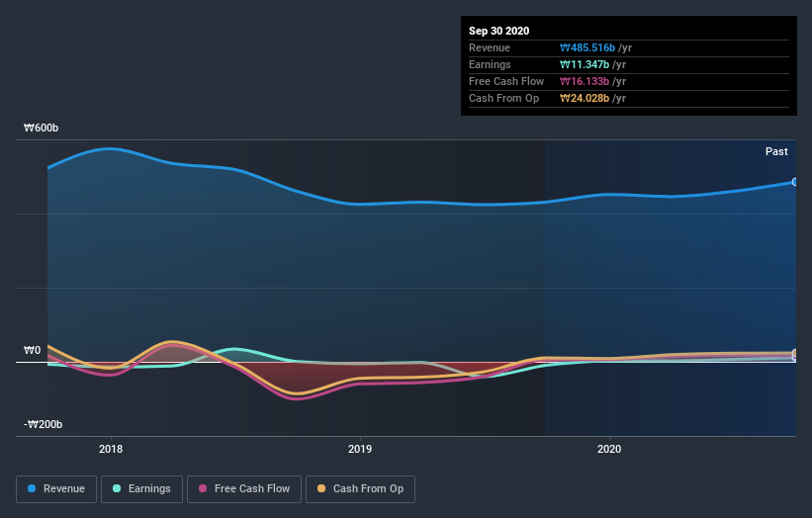Click the -₩200b y-axis label
The width and height of the screenshot is (812, 518).
tap(43, 424)
